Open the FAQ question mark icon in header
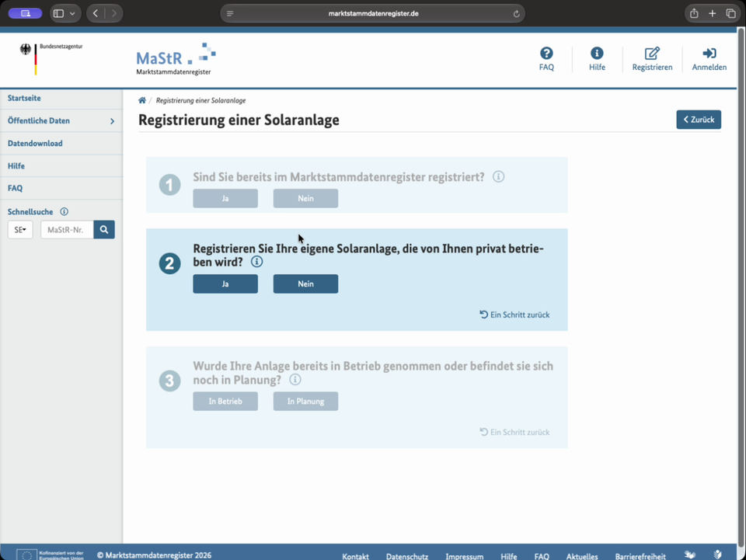This screenshot has width=746, height=560. [546, 54]
